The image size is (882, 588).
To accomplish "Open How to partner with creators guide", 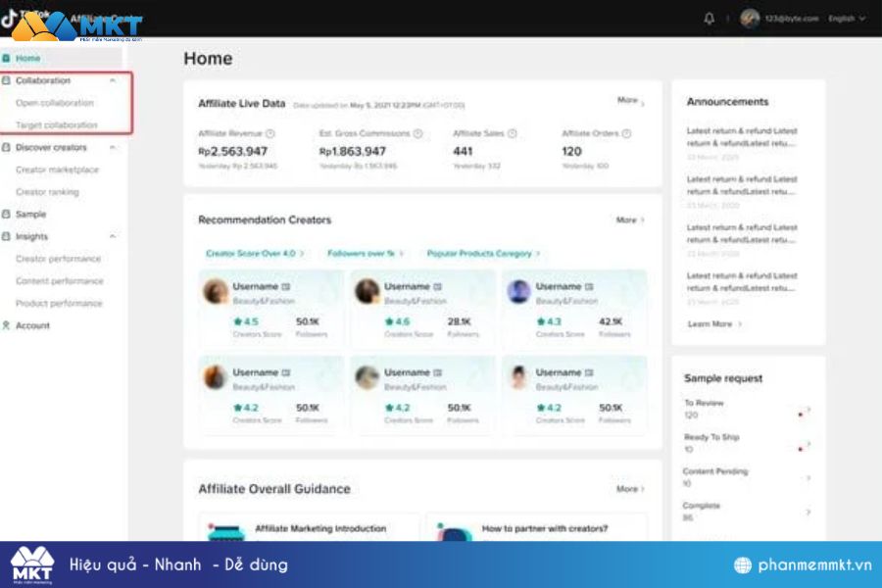I will coord(545,528).
